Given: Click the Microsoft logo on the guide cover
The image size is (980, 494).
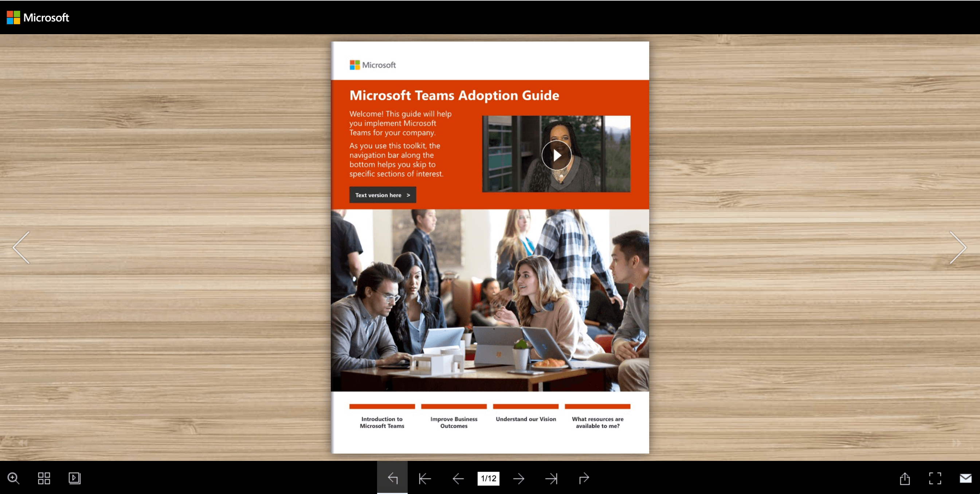Looking at the screenshot, I should coord(373,65).
